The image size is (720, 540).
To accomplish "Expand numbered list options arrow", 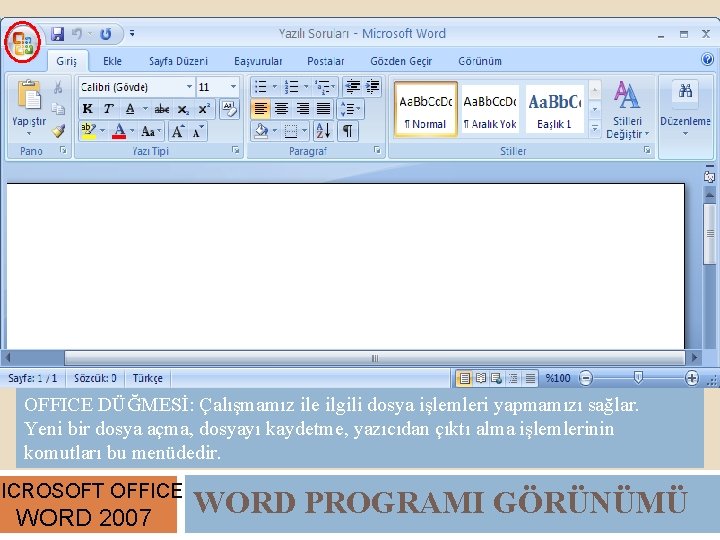I will pos(306,86).
